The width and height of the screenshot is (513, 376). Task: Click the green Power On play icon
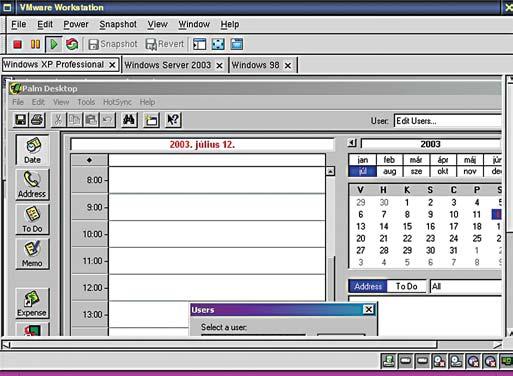[x=54, y=44]
